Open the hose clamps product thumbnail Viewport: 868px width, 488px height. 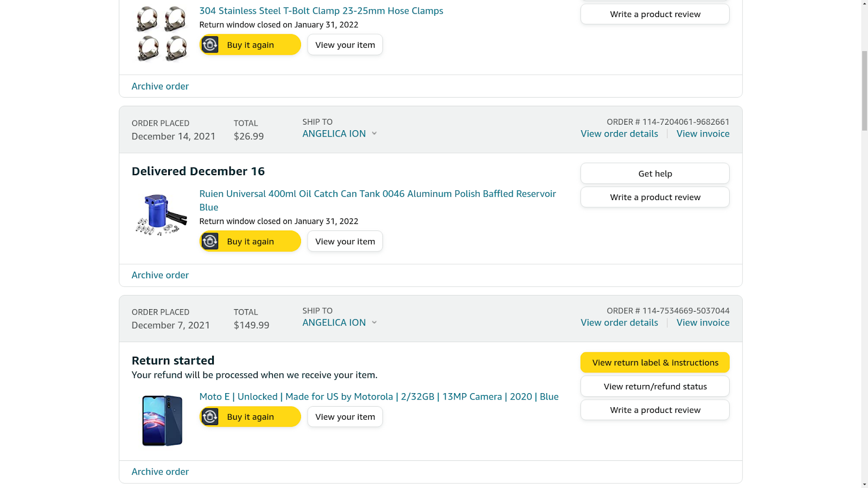click(161, 34)
